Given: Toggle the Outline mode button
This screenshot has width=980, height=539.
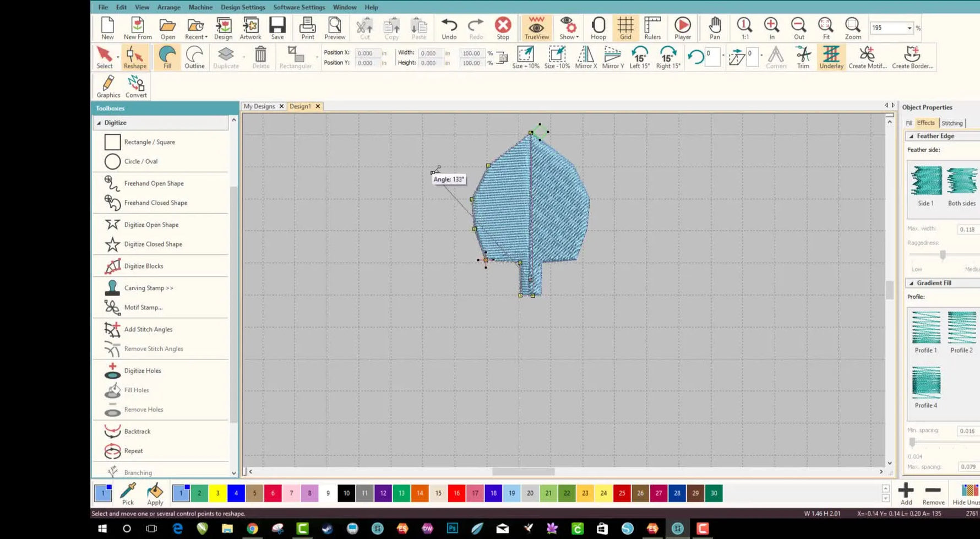Looking at the screenshot, I should point(194,57).
